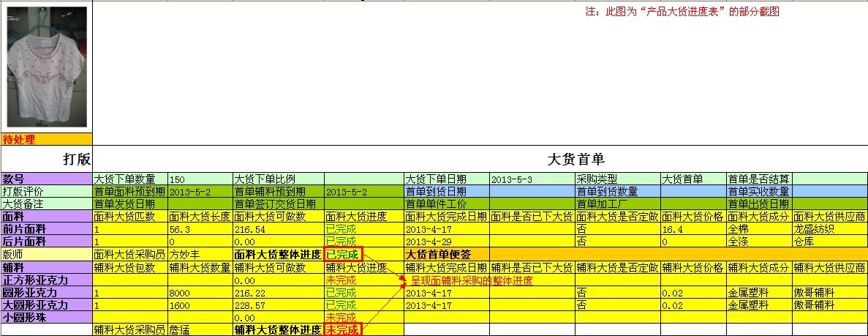The image size is (868, 336).
Task: Click the supplier cell 龙盛纺织
Action: click(829, 229)
